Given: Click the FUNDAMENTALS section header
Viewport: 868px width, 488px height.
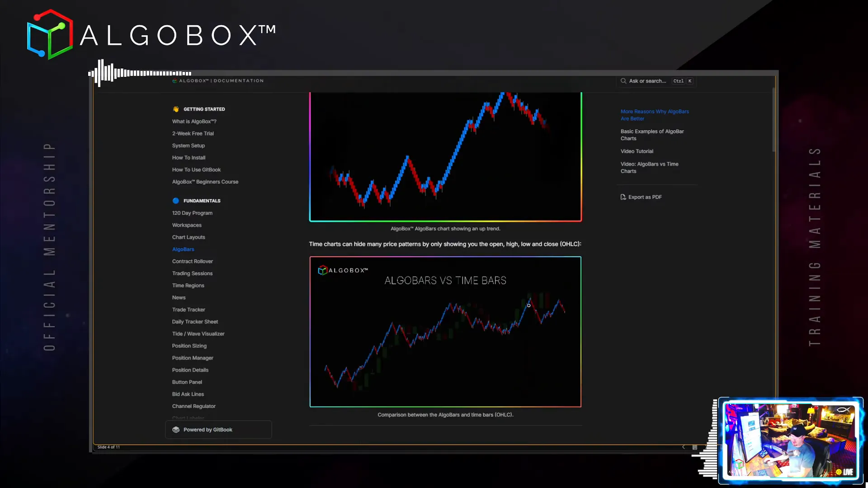Looking at the screenshot, I should click(x=202, y=201).
